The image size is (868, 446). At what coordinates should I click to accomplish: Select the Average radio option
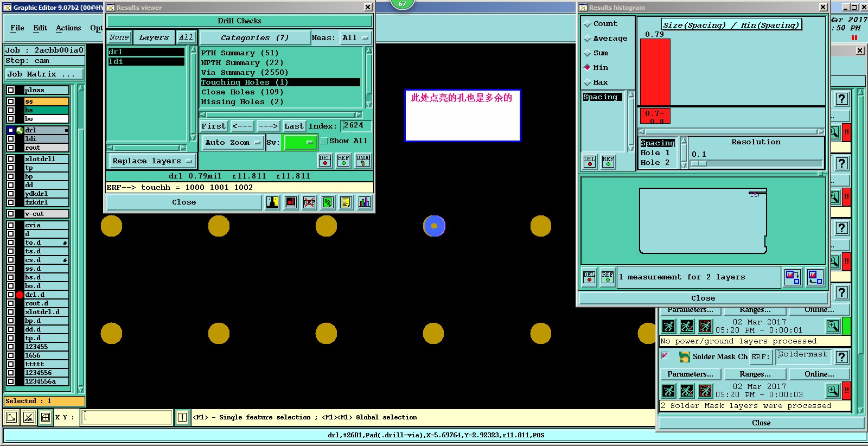[587, 39]
